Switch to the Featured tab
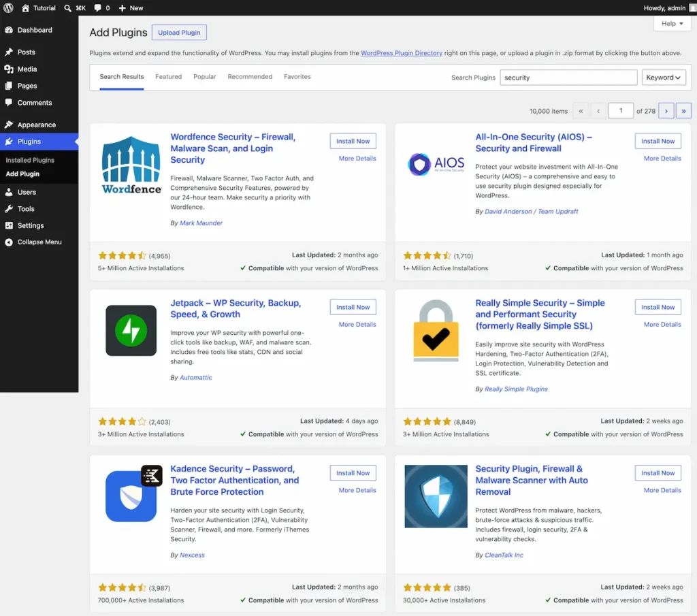This screenshot has width=697, height=616. click(169, 76)
